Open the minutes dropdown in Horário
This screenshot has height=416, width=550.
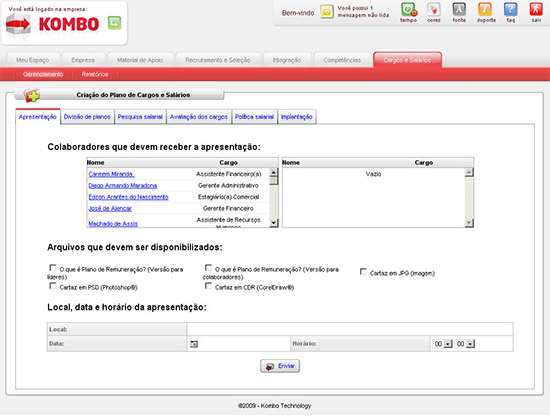click(x=471, y=344)
